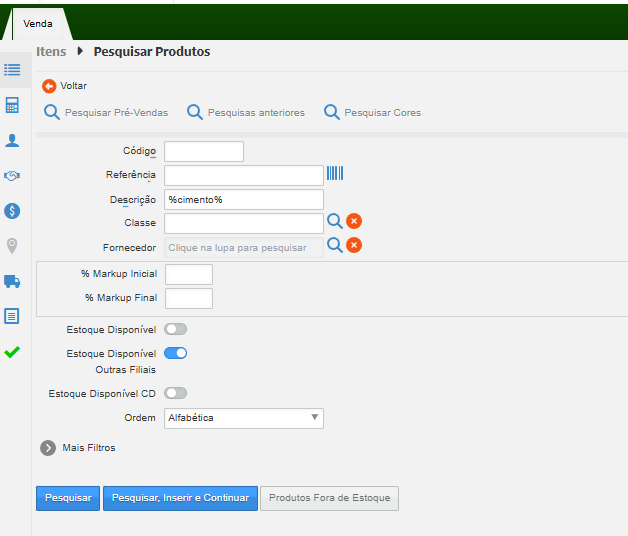Image resolution: width=628 pixels, height=536 pixels.
Task: Click the green checkmark finalize icon
Action: click(x=12, y=352)
